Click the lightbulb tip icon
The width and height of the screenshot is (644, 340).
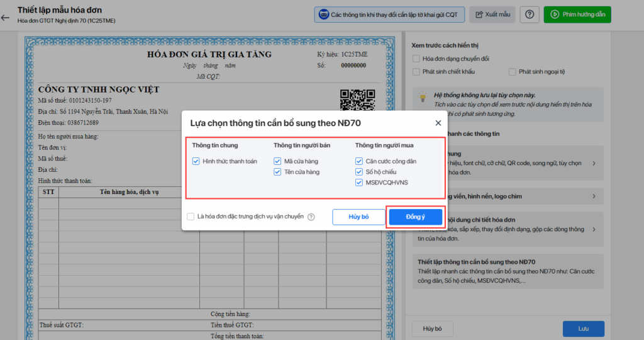point(423,98)
